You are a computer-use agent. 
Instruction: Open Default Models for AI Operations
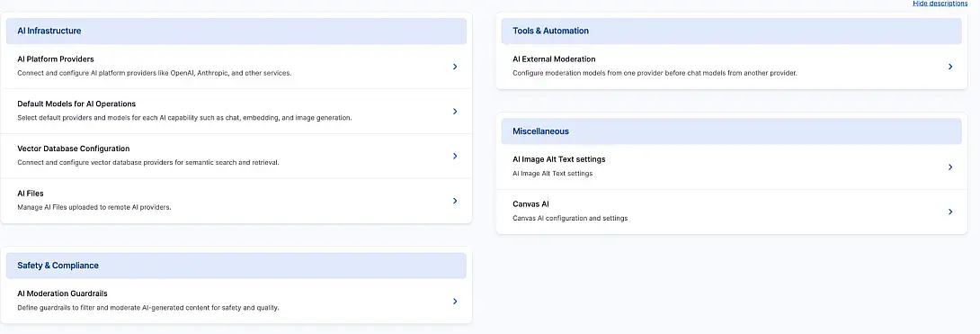pyautogui.click(x=76, y=104)
